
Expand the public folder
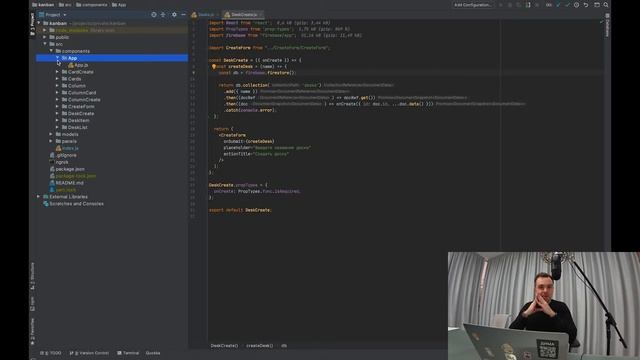click(45, 37)
